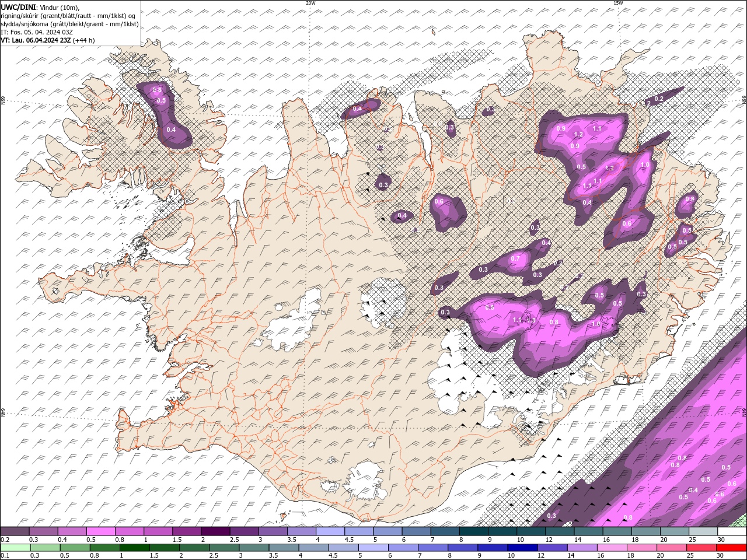Click the 20W longitude label
Image resolution: width=747 pixels, height=560 pixels.
[x=310, y=3]
